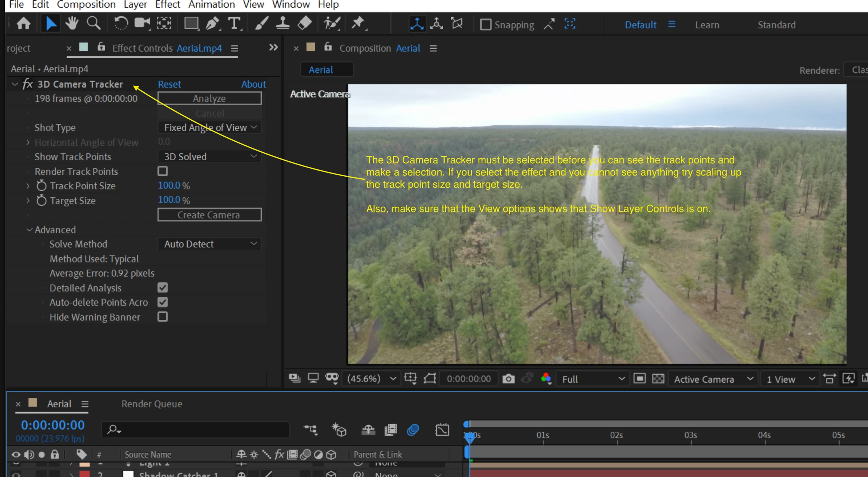Click the Take Snapshot camera icon
This screenshot has width=868, height=477.
(x=508, y=379)
